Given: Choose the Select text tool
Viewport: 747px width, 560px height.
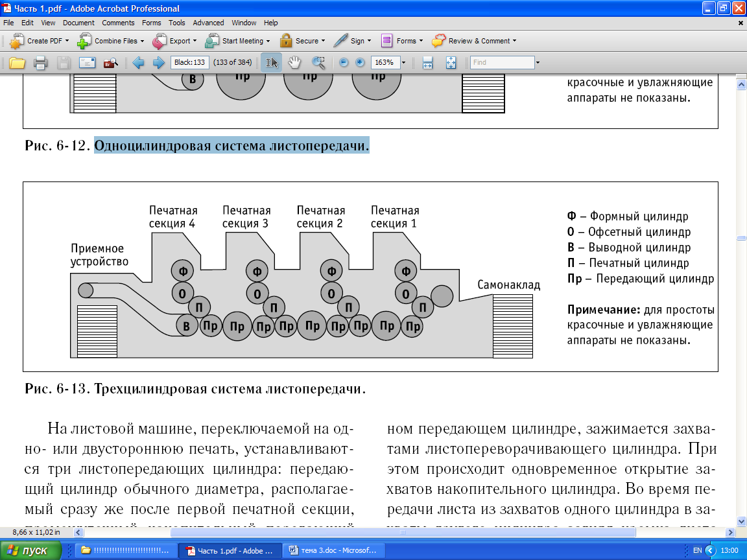Looking at the screenshot, I should coord(271,62).
